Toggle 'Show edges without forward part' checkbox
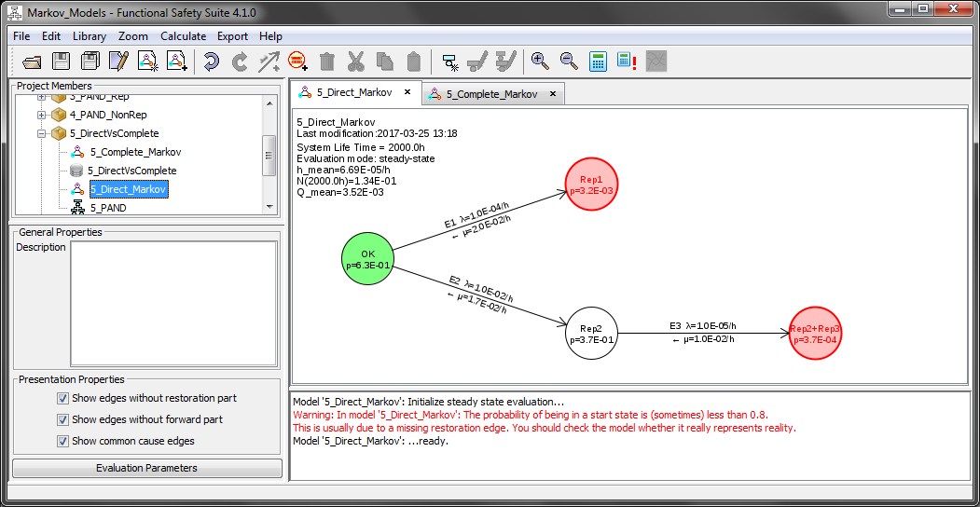The image size is (980, 507). 63,419
